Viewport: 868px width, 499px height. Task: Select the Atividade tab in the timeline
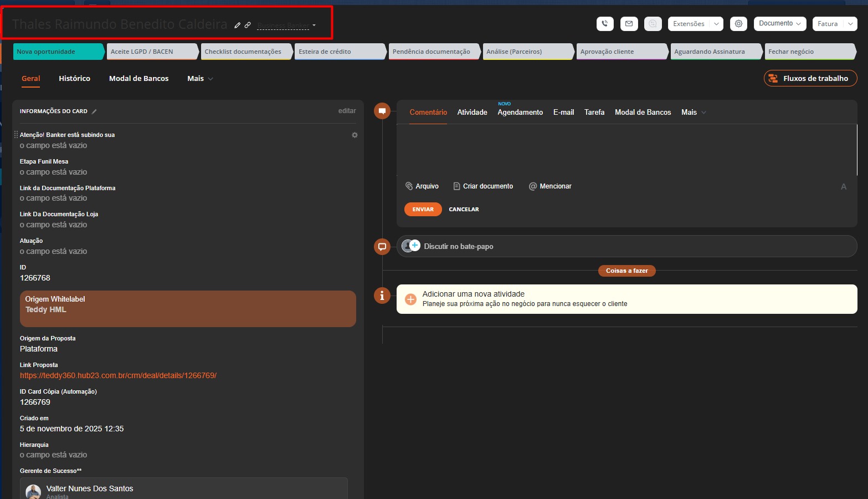pos(472,113)
